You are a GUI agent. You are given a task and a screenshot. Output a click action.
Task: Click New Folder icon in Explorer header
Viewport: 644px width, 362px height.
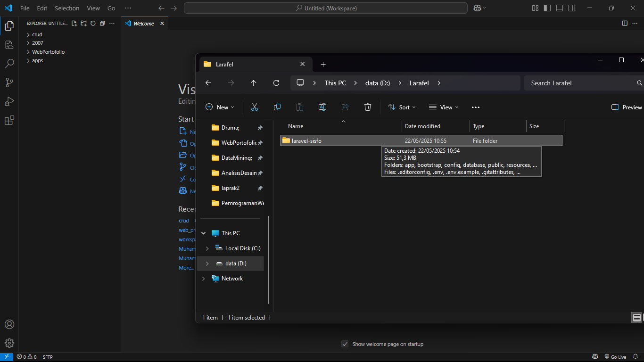[x=83, y=24]
